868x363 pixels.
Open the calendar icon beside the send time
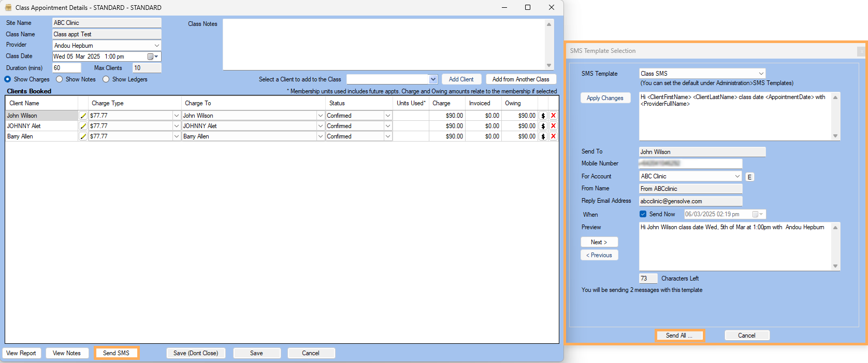758,214
